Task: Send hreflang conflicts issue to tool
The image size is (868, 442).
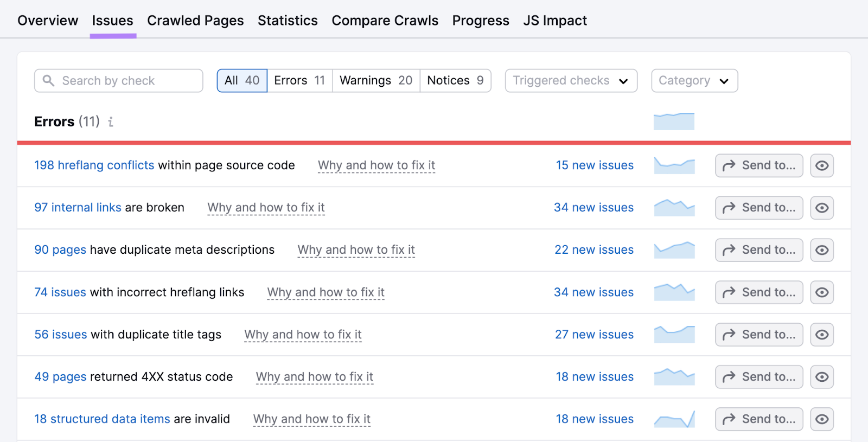Action: pos(759,165)
